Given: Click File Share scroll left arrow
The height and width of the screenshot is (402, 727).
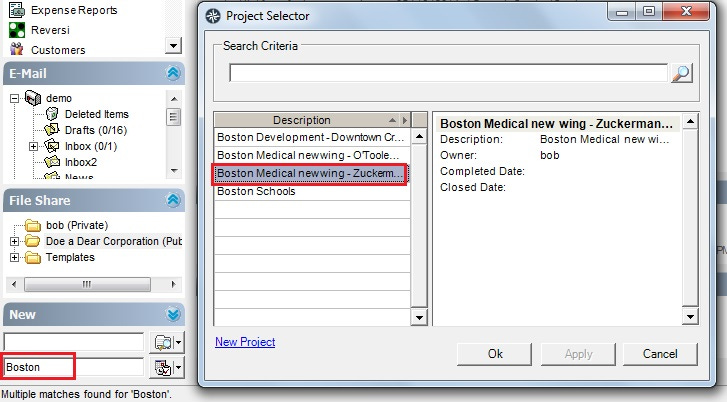Looking at the screenshot, I should tap(14, 284).
